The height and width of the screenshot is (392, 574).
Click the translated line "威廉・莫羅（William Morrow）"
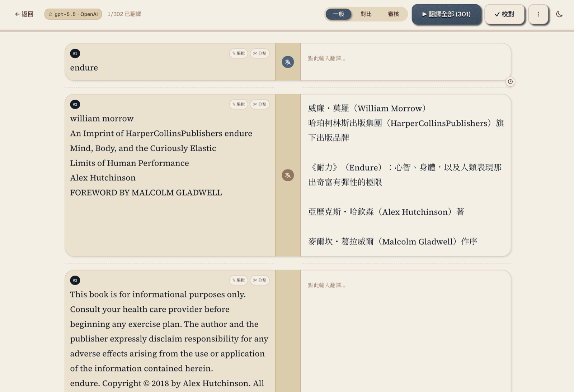coord(367,108)
